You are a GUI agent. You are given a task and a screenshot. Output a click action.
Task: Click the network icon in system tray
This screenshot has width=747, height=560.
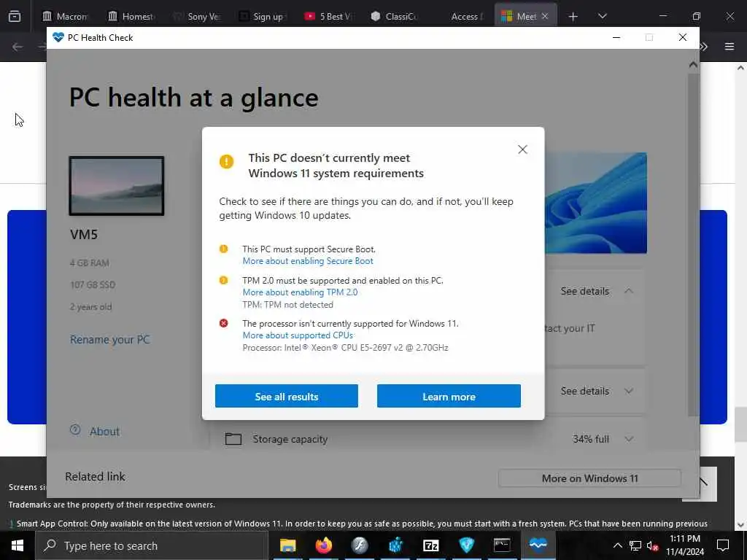(635, 545)
